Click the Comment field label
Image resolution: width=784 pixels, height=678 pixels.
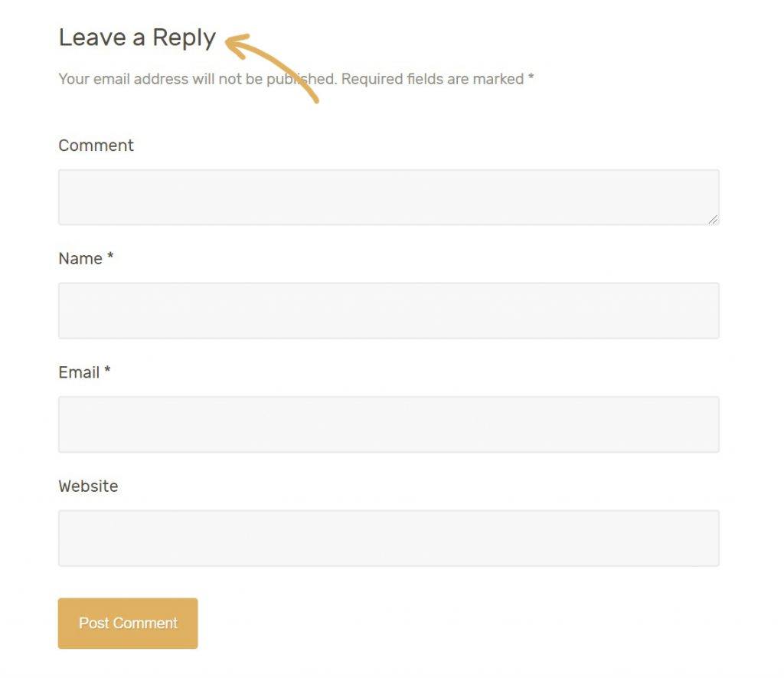(x=96, y=145)
